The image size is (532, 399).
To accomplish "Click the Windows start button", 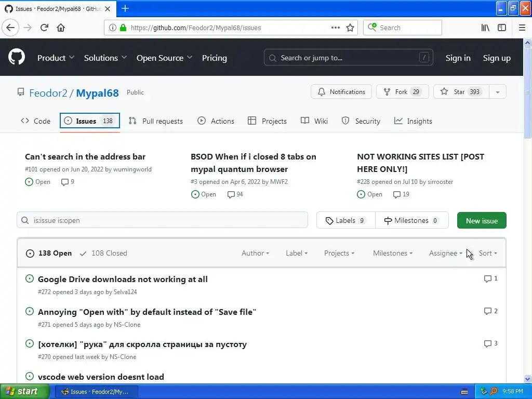I will (24, 391).
